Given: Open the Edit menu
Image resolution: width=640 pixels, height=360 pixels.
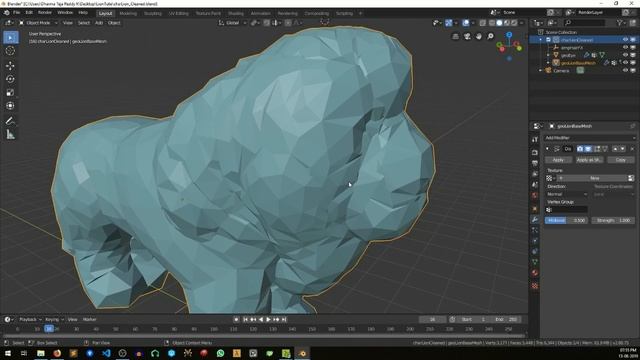Looking at the screenshot, I should 29,13.
